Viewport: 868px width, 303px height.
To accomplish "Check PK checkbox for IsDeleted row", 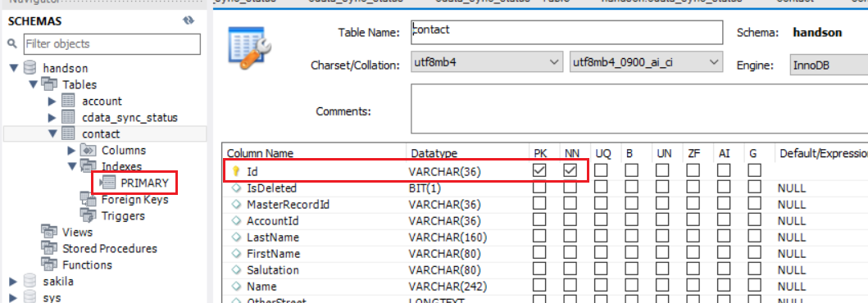I will pos(539,188).
